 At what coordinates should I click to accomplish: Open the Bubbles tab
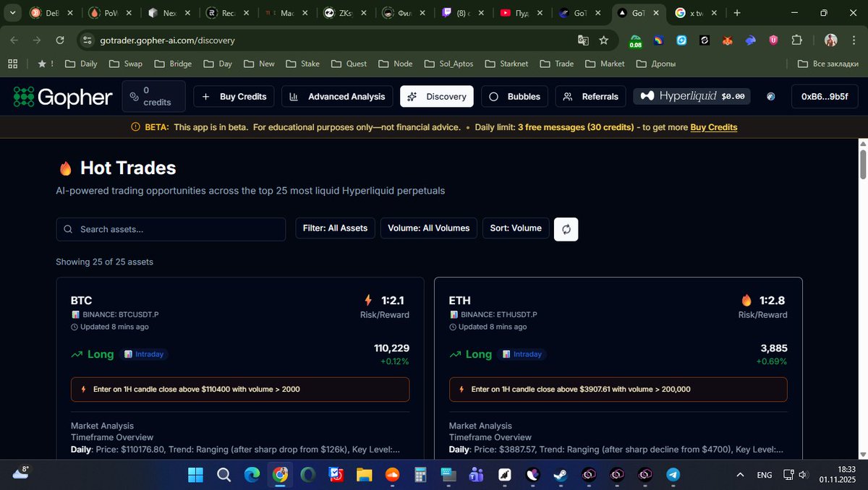click(514, 97)
